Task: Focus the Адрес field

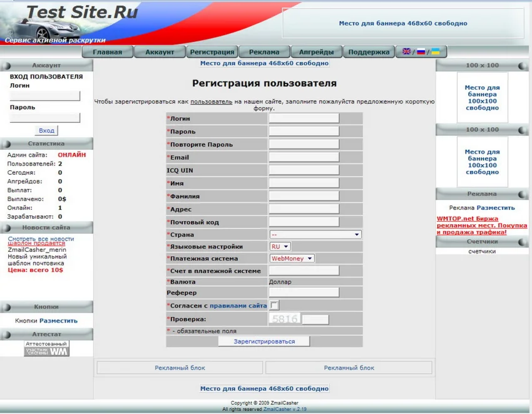Action: tap(304, 209)
